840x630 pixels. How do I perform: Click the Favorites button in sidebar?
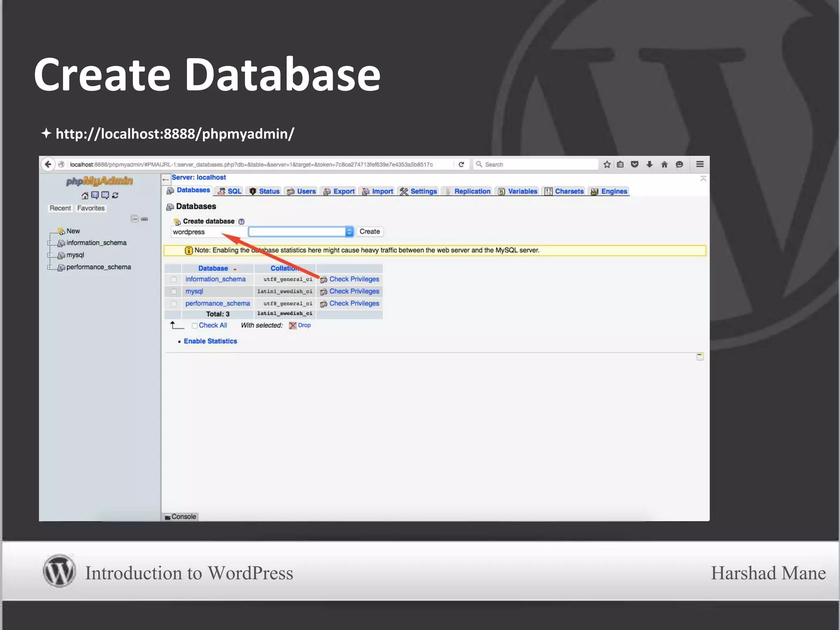[x=91, y=208]
